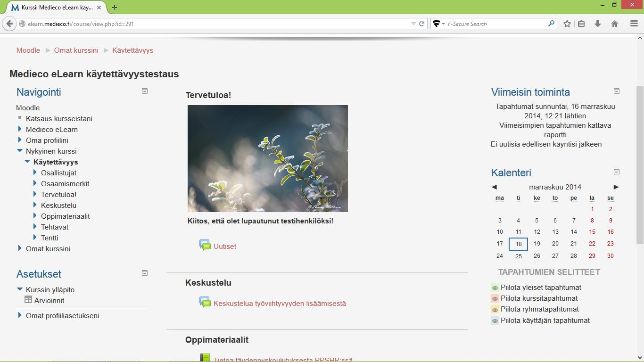Collapse the Navigointi block
This screenshot has width=644, height=362.
(145, 91)
